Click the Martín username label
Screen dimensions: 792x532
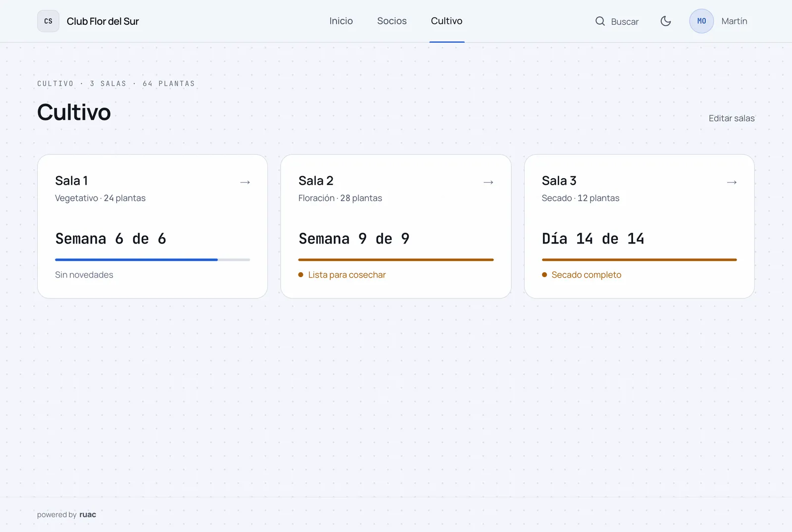tap(734, 21)
